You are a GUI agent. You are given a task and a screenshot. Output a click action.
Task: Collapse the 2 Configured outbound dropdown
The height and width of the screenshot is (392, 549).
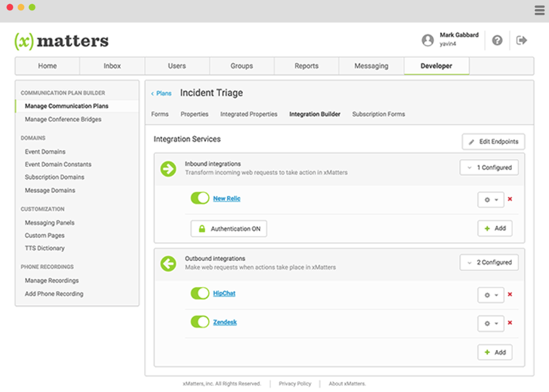489,263
